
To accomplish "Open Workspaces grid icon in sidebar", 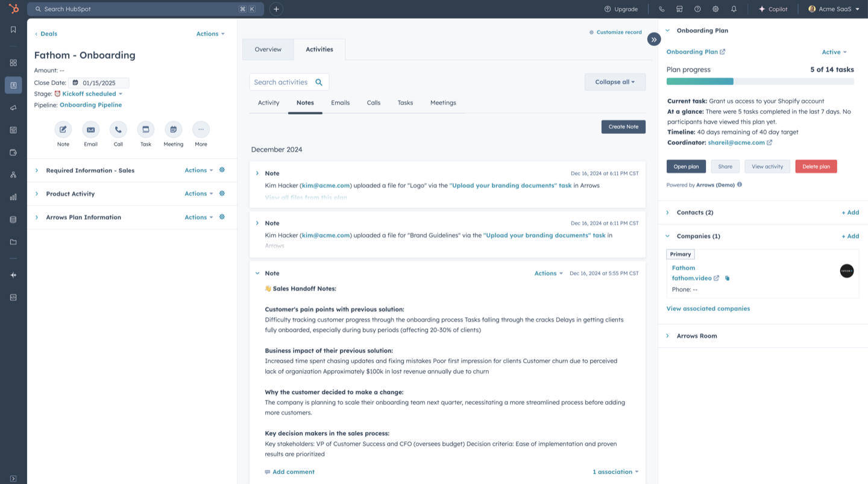I will coord(13,63).
